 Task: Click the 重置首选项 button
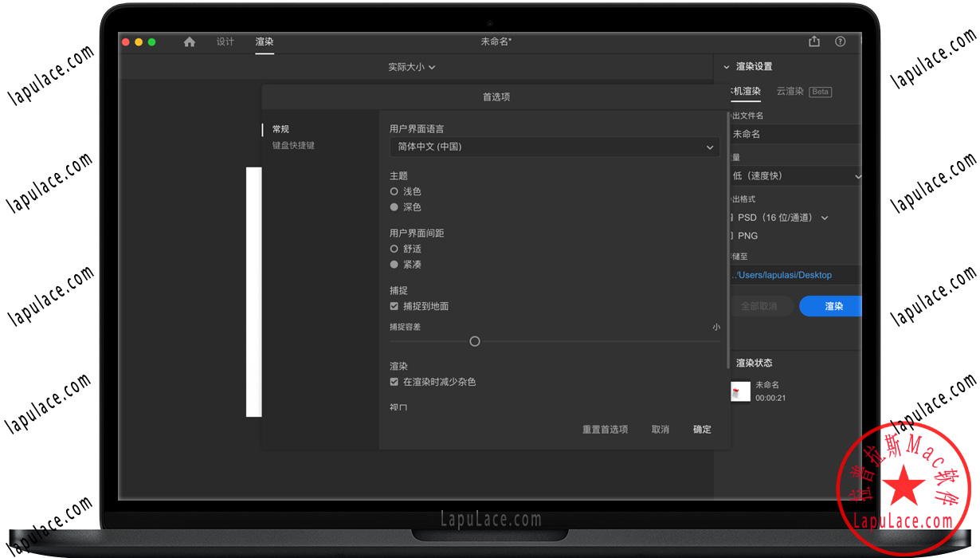[x=604, y=429]
